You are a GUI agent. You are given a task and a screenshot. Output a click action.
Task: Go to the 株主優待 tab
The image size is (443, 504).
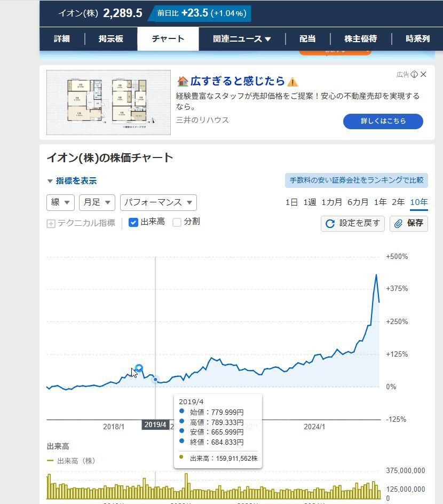coord(360,39)
